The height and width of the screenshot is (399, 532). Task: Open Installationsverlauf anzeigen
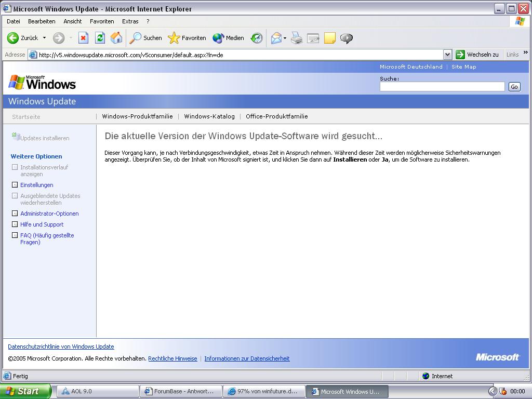tap(44, 170)
